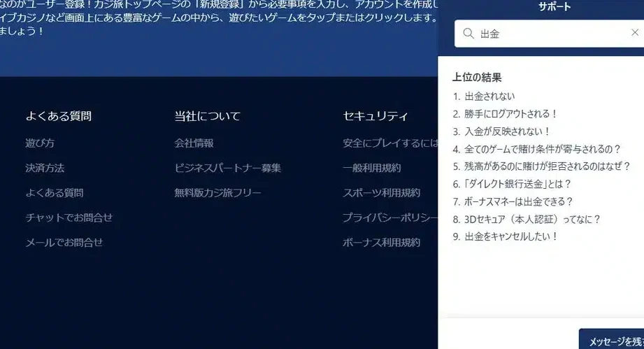Open the 会社情報 page link
The height and width of the screenshot is (349, 644).
click(194, 143)
